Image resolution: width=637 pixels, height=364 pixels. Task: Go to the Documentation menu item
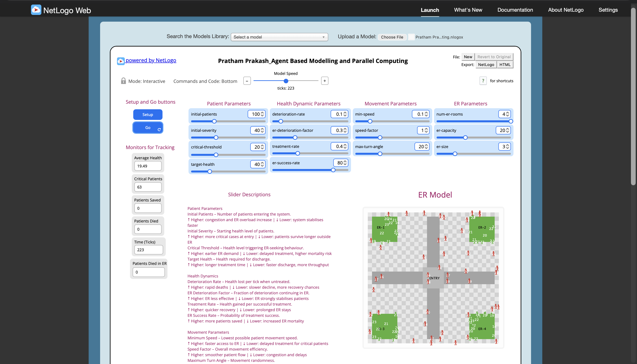(x=515, y=10)
